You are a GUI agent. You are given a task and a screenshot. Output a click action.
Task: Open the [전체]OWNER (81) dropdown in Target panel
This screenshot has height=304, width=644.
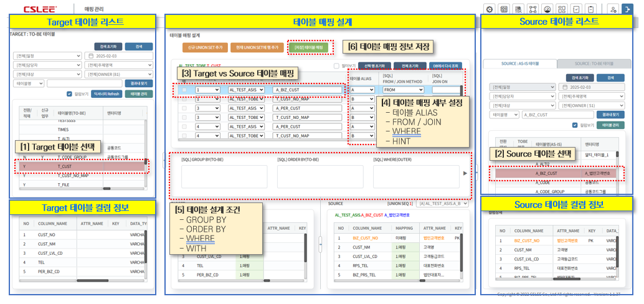119,74
